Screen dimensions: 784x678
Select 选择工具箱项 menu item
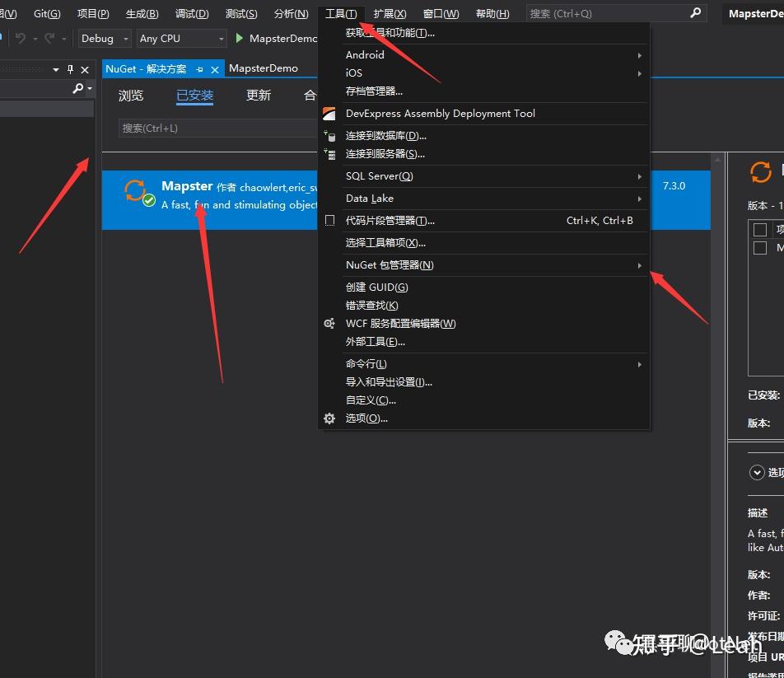click(x=385, y=243)
